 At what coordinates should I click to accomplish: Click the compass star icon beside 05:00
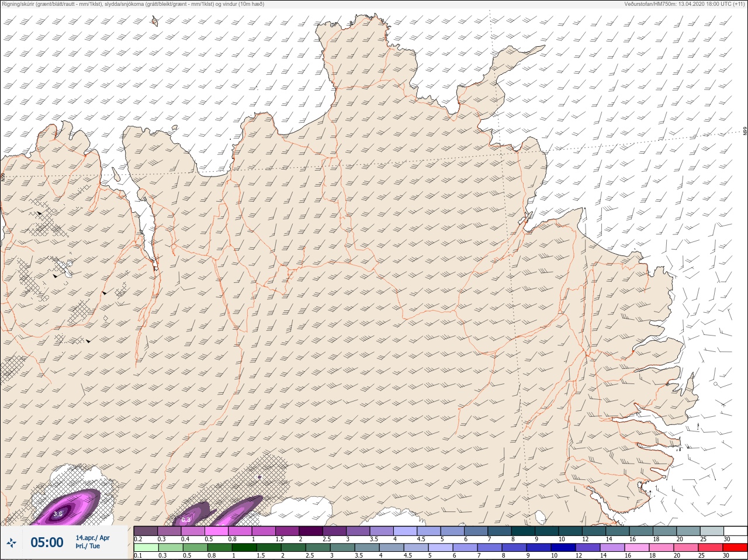pos(11,543)
